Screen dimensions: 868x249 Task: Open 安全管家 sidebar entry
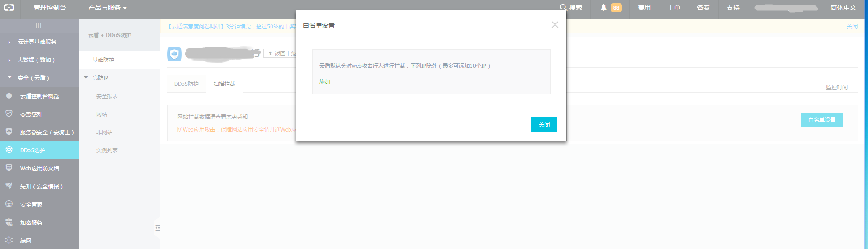pyautogui.click(x=31, y=205)
